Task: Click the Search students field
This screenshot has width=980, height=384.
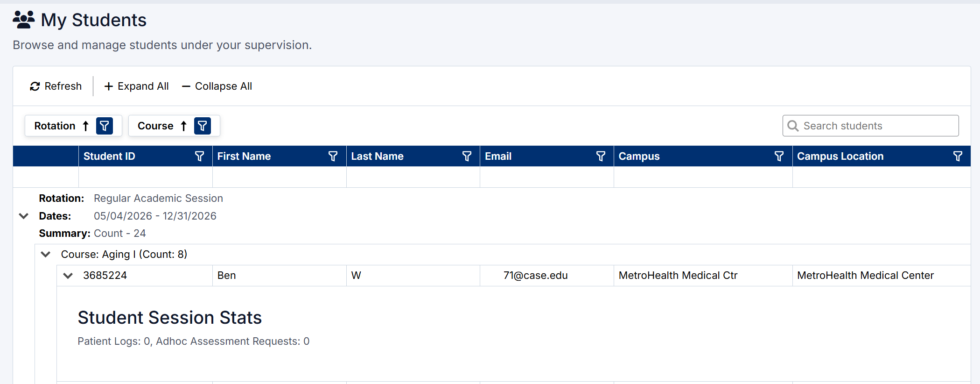Action: (x=877, y=126)
